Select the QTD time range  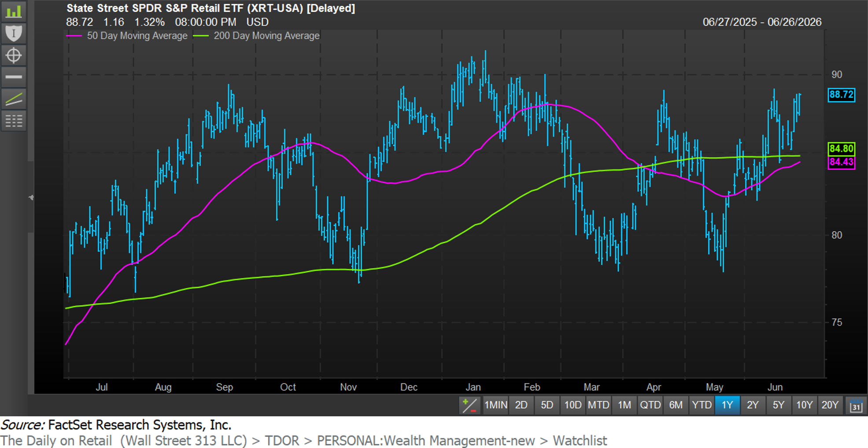[x=650, y=405]
